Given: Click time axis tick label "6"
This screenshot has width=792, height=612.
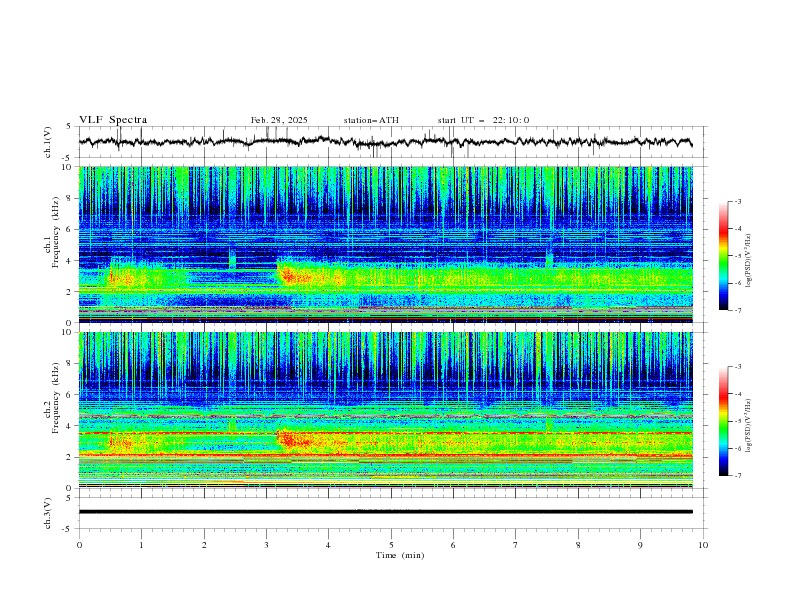Looking at the screenshot, I should point(453,545).
